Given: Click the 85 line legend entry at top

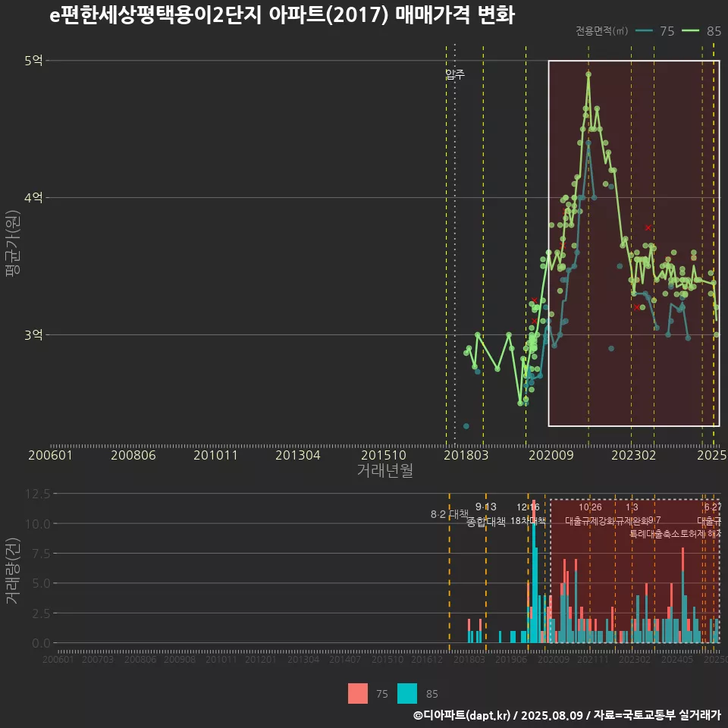Looking at the screenshot, I should click(701, 31).
